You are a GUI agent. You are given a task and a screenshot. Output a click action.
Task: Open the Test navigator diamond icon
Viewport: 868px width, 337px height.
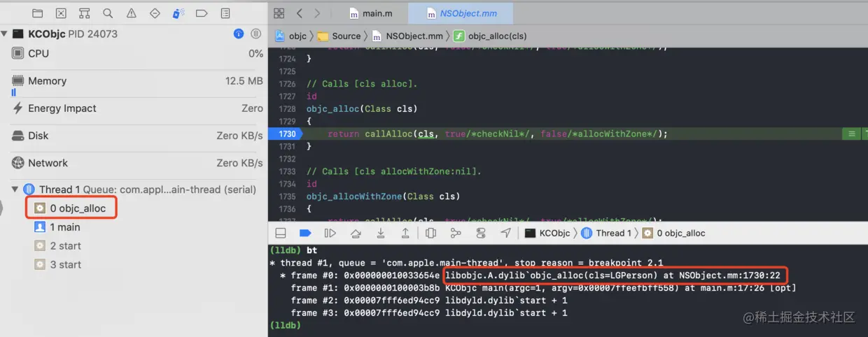pos(155,13)
